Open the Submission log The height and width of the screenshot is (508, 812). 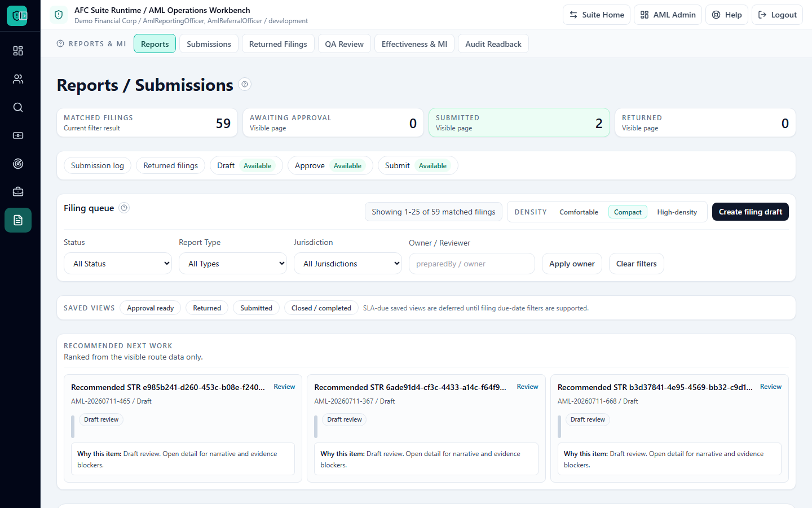coord(98,165)
